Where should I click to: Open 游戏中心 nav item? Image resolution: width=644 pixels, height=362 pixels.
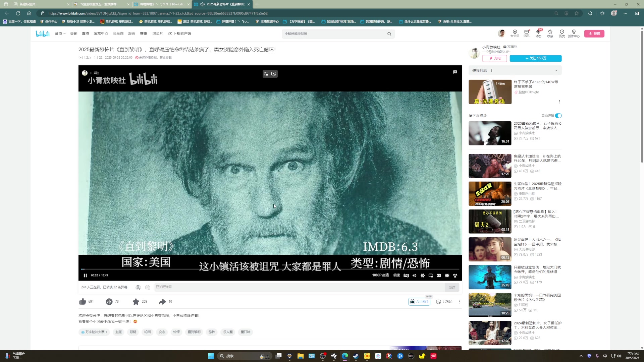point(101,34)
